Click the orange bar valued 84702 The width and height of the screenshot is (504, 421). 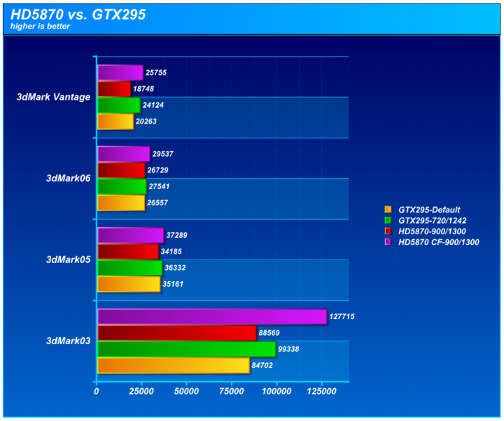tap(174, 366)
